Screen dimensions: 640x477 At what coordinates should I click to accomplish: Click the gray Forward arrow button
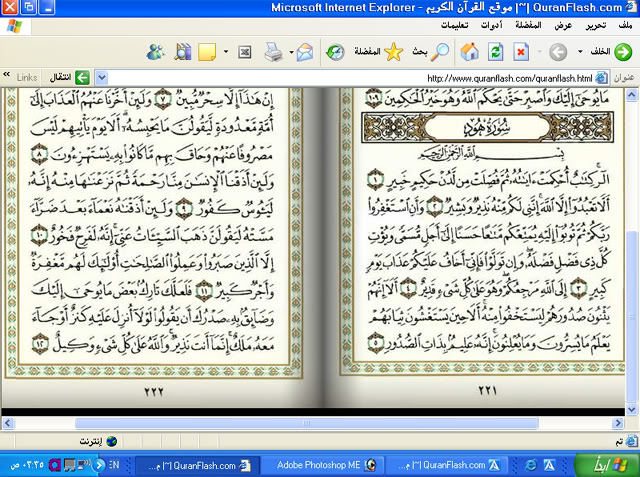pyautogui.click(x=558, y=52)
